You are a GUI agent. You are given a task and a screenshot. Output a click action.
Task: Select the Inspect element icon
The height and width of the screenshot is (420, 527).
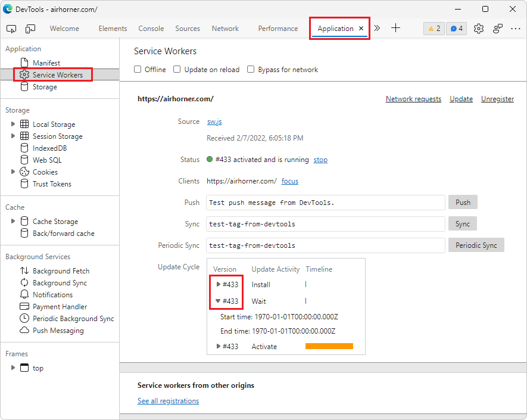coord(10,28)
